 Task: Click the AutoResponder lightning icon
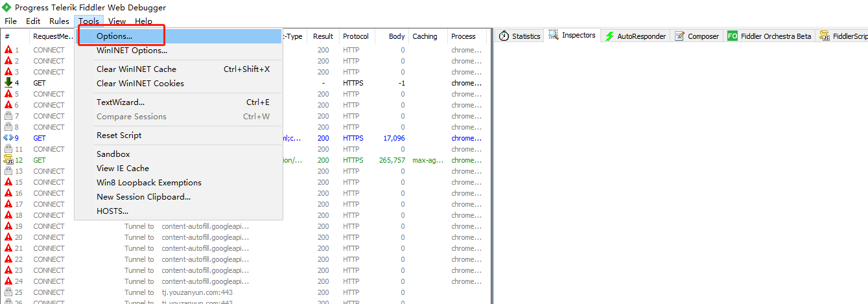(x=609, y=36)
